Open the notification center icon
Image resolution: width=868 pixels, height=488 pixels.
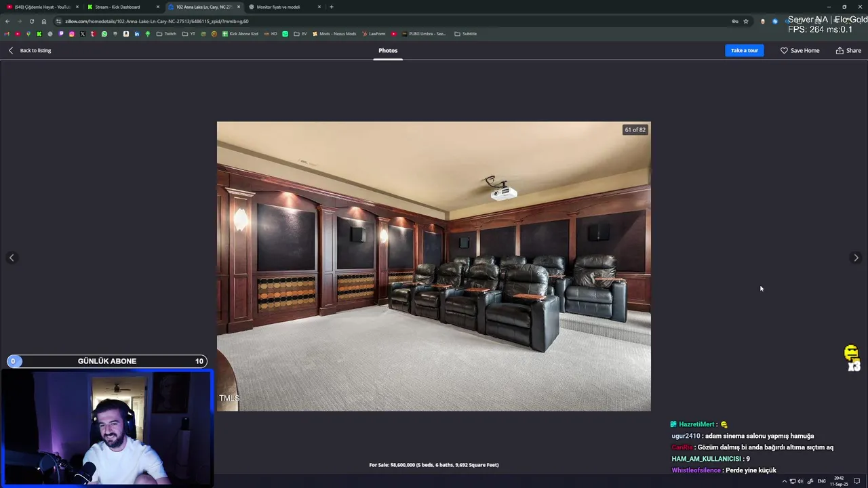point(857,481)
